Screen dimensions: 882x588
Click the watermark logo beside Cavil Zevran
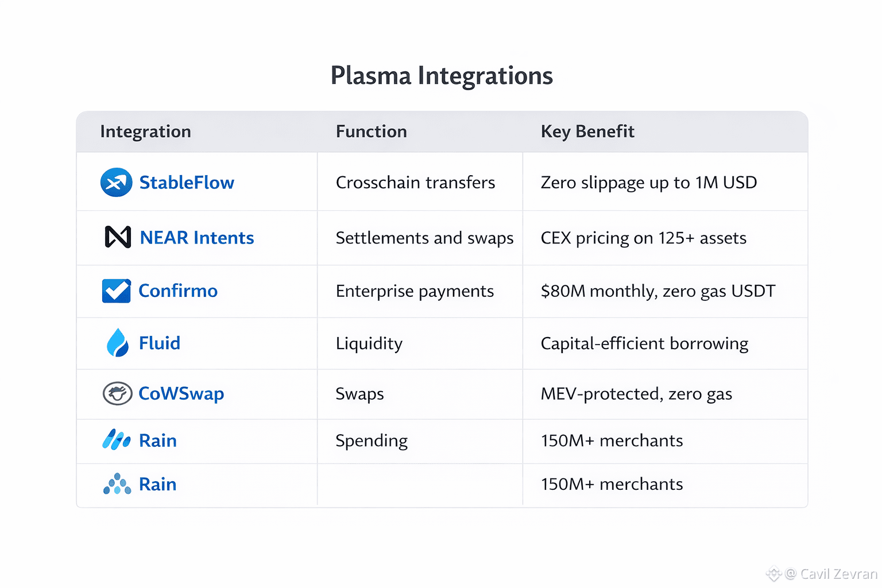(774, 574)
